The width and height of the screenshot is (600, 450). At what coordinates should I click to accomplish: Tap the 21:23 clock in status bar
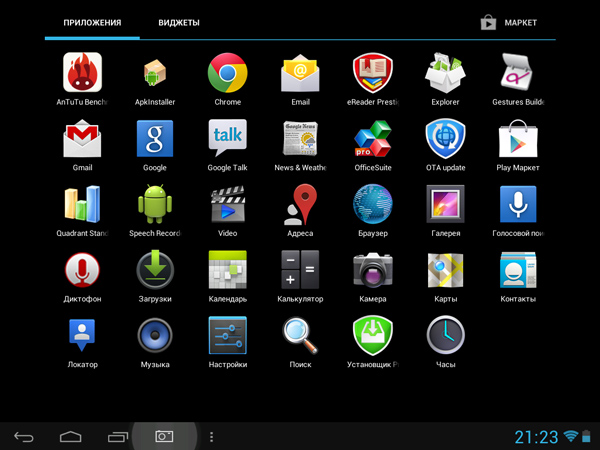pos(536,437)
